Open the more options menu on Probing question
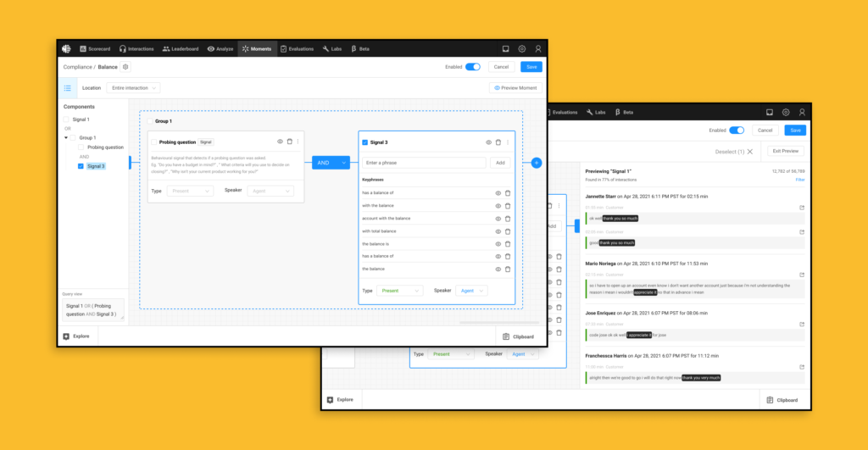The width and height of the screenshot is (868, 450). point(298,142)
